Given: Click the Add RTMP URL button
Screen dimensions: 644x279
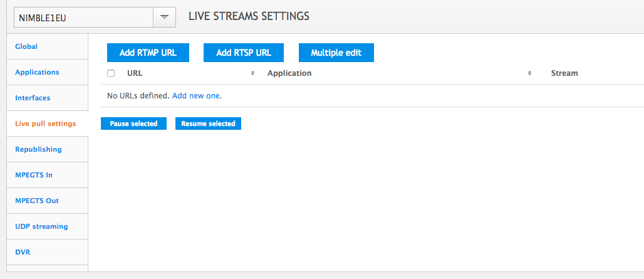Looking at the screenshot, I should tap(148, 53).
